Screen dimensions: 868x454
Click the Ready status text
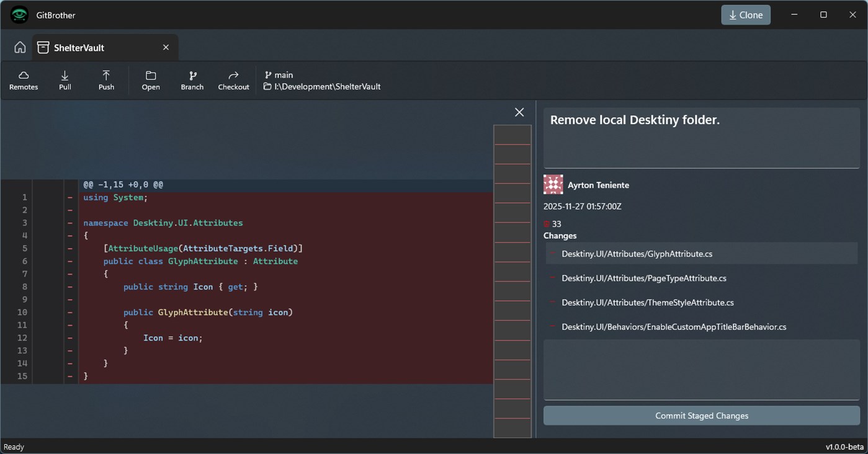(14, 447)
